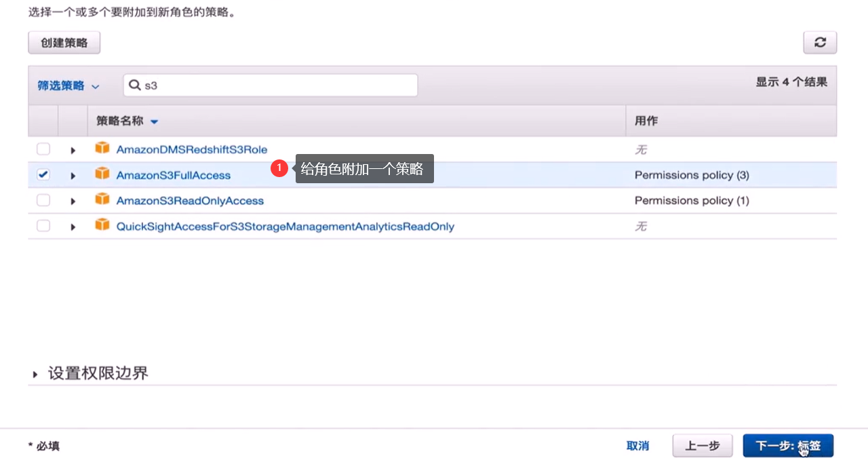Click the 用作 column header
The width and height of the screenshot is (868, 458).
pos(646,121)
